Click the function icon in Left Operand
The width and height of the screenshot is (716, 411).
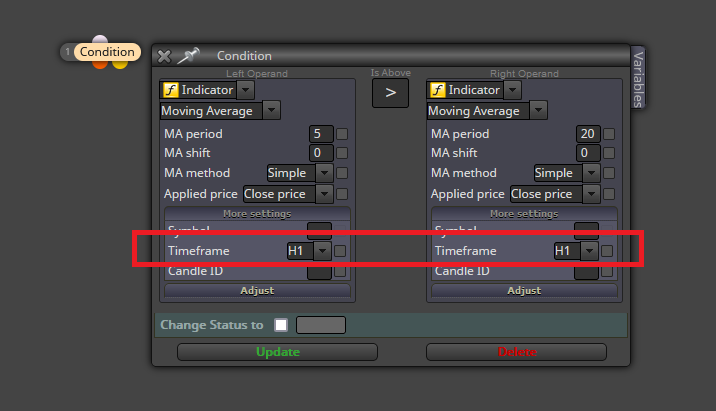[x=171, y=90]
